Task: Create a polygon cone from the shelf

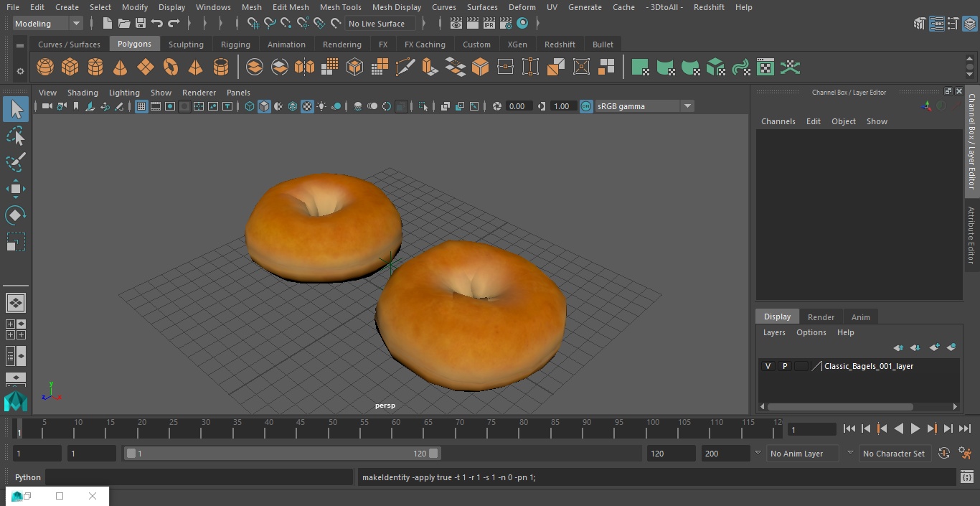Action: pyautogui.click(x=121, y=67)
